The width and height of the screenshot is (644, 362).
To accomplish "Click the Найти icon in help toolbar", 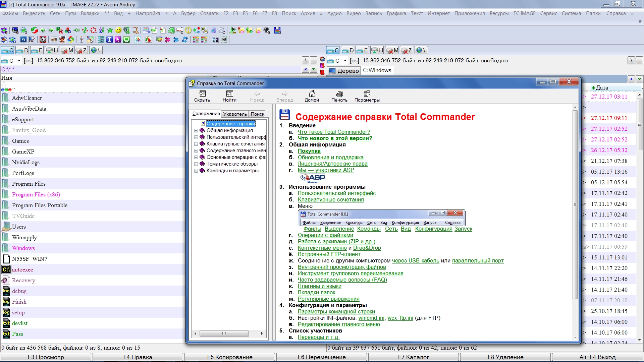I will click(229, 96).
